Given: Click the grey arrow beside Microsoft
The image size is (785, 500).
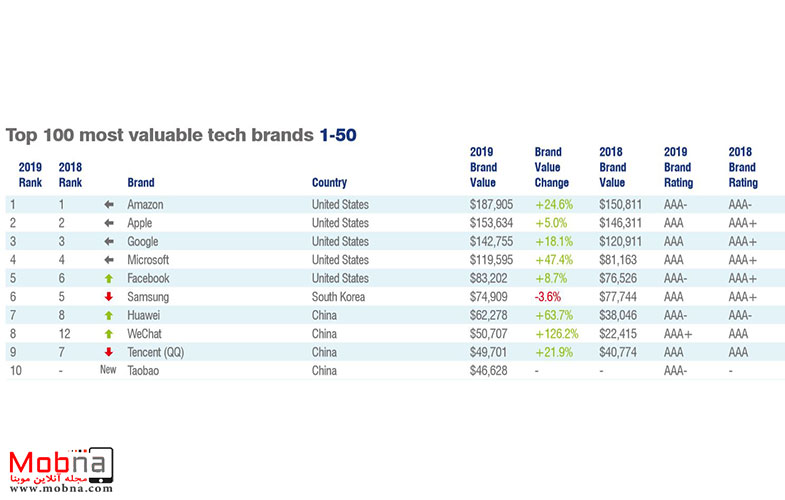Looking at the screenshot, I should (x=108, y=260).
